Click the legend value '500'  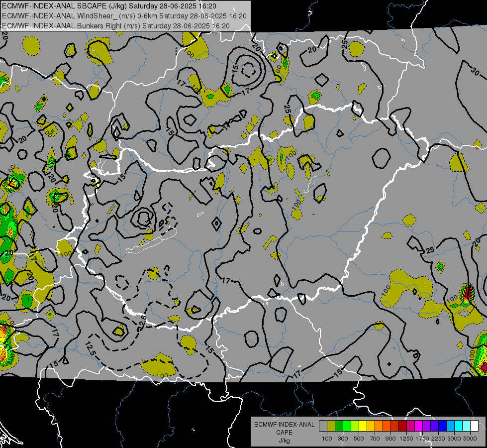359,439
